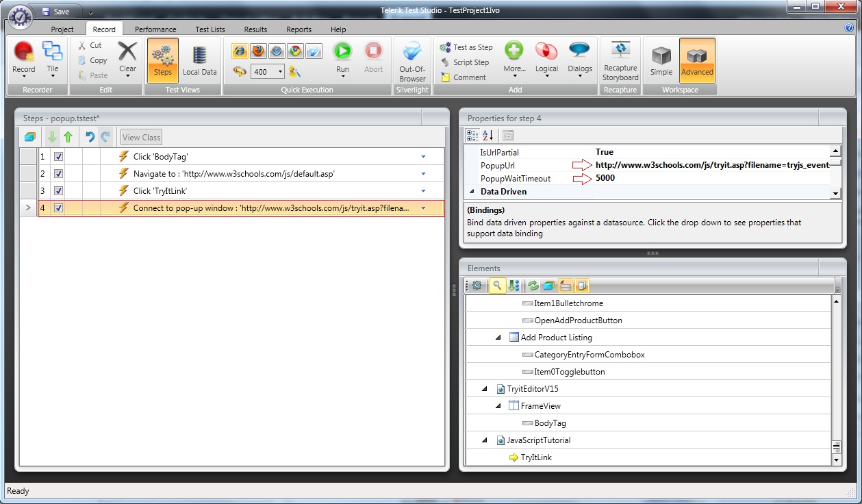Open the 400 delay combo box
This screenshot has width=862, height=504.
pyautogui.click(x=268, y=71)
